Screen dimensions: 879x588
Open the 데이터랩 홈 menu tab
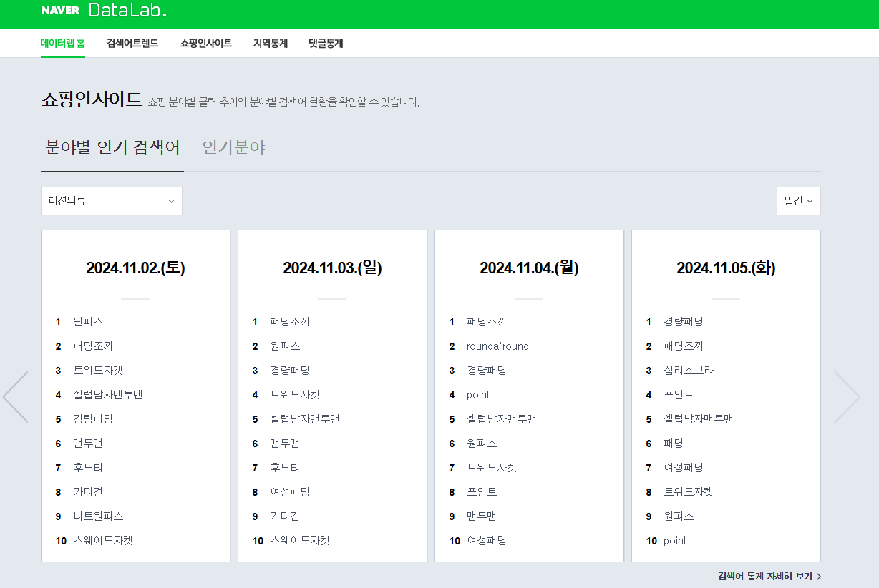pyautogui.click(x=63, y=43)
